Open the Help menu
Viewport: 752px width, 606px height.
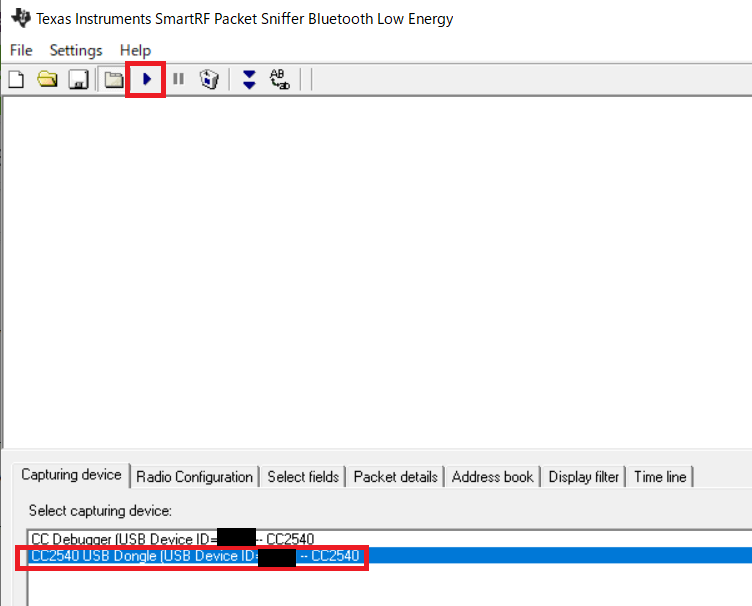135,50
